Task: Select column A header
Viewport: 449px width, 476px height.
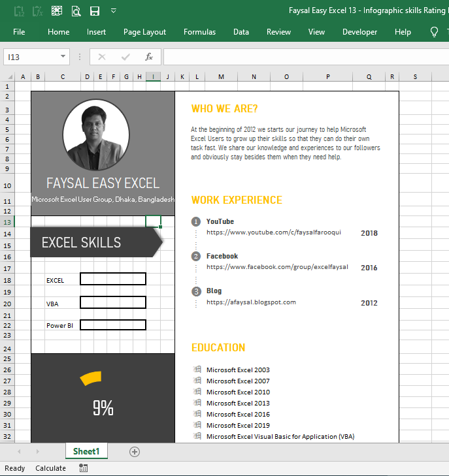Action: click(23, 77)
